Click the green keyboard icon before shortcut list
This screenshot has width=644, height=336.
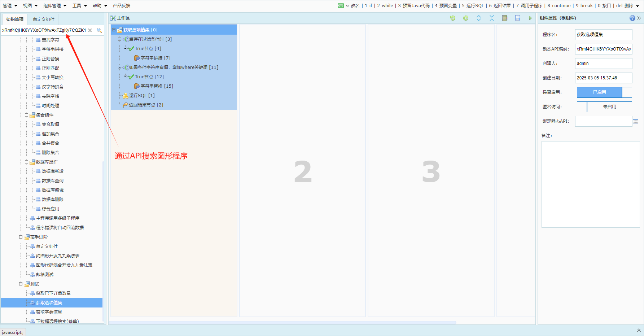[341, 5]
